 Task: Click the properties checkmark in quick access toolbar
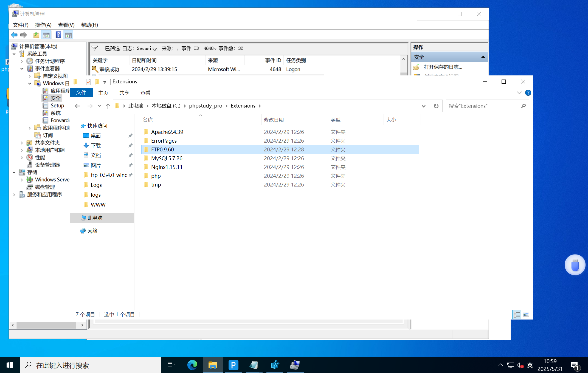coord(88,82)
